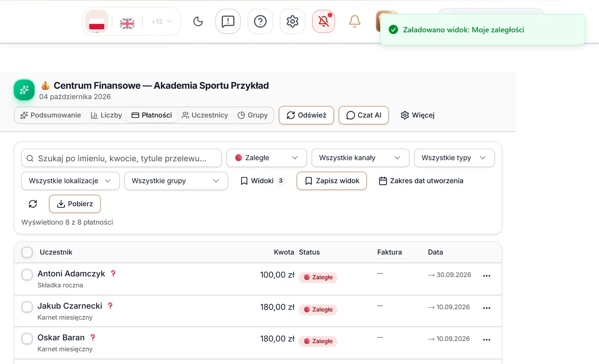
Task: Open Czat AI
Action: (x=364, y=115)
